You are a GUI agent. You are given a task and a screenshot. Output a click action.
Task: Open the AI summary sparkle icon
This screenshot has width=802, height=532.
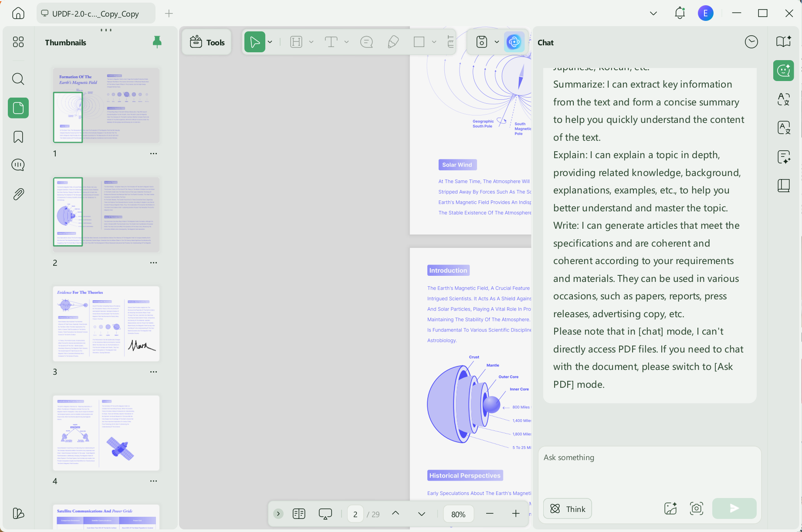(x=783, y=157)
